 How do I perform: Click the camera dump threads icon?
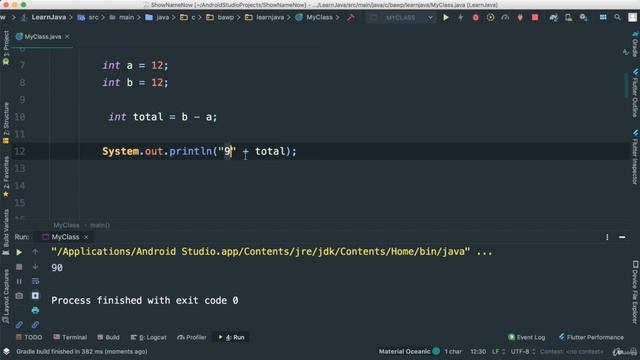pyautogui.click(x=19, y=296)
